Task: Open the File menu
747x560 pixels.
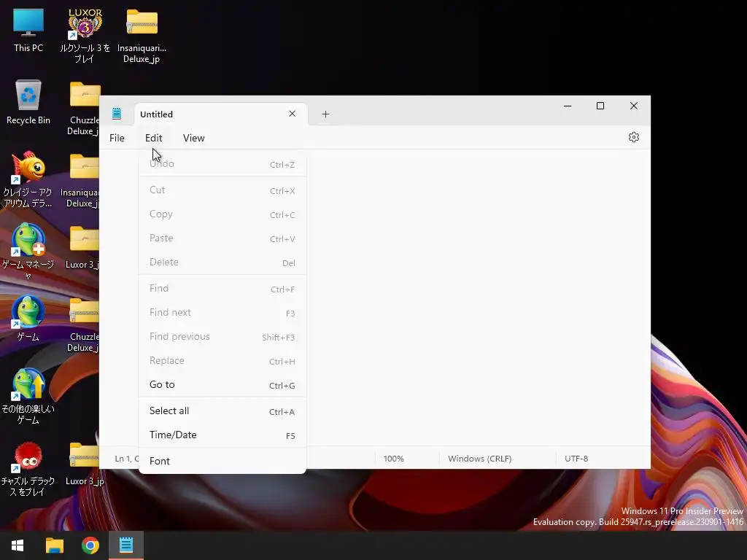Action: click(x=117, y=138)
